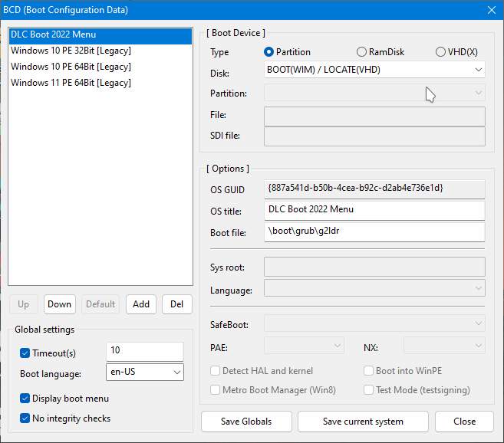Click the File input field
The width and height of the screenshot is (504, 443).
coord(374,116)
